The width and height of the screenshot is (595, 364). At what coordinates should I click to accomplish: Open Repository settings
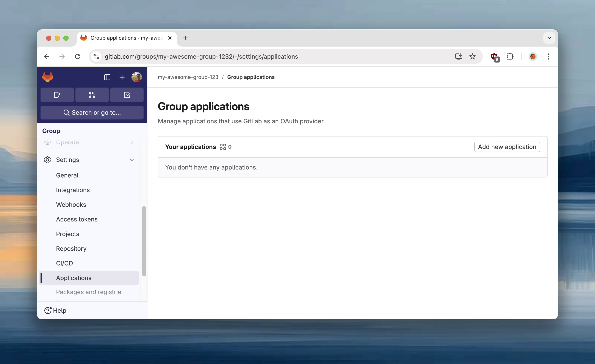click(71, 249)
